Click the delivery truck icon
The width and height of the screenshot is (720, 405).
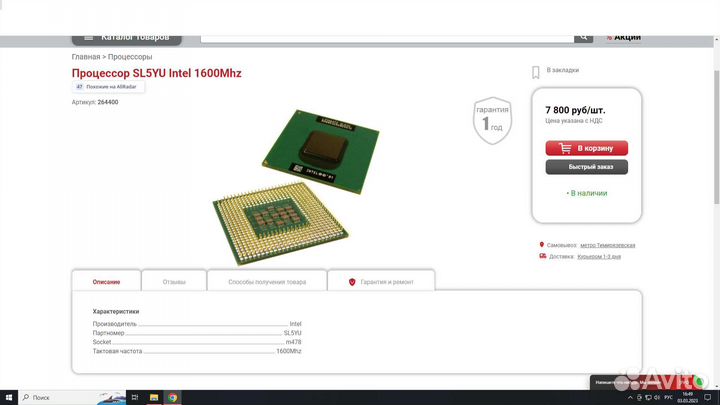[x=543, y=256]
